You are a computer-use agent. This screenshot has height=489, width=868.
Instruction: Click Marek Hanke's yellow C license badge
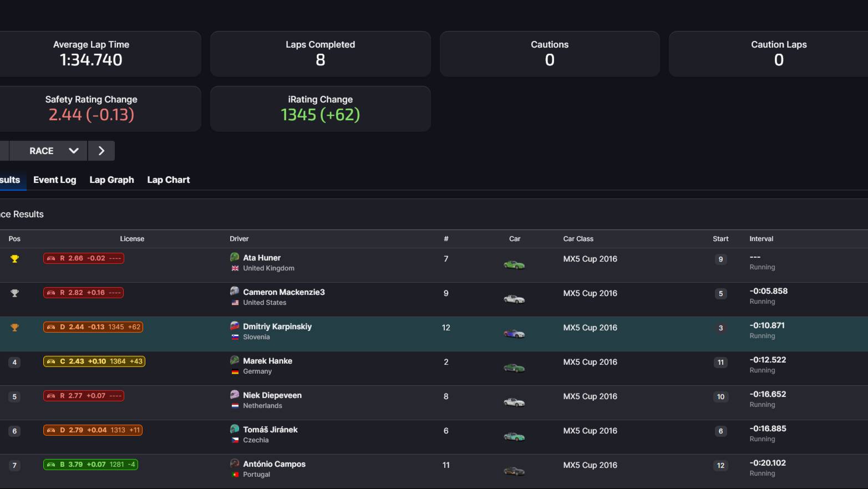click(94, 361)
